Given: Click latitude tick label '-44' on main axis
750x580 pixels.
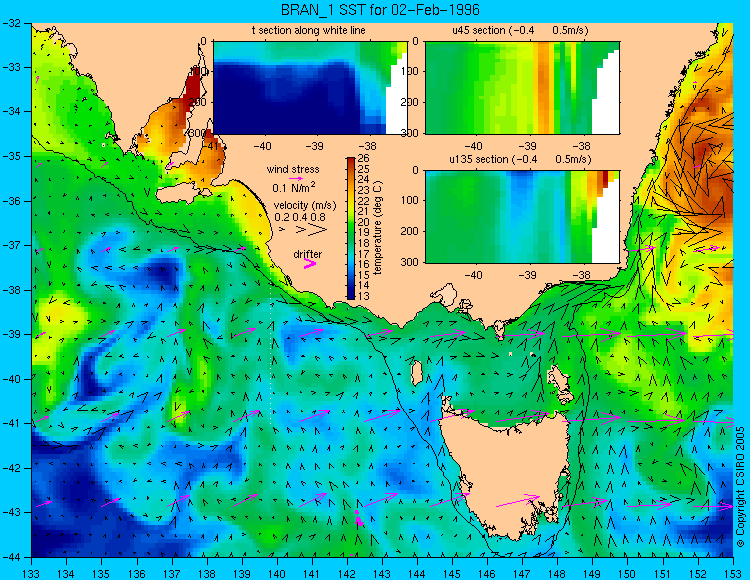Looking at the screenshot, I should click(11, 557).
